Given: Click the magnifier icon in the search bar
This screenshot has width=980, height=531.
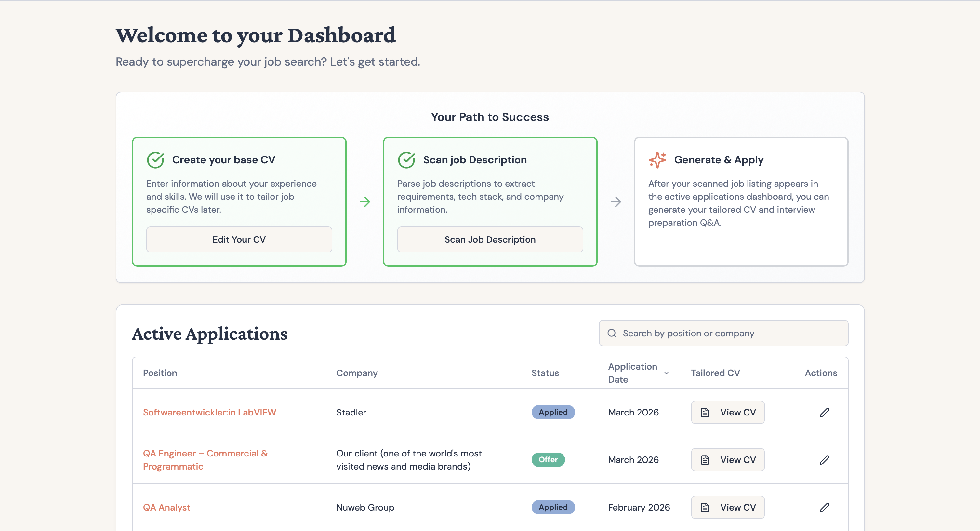Looking at the screenshot, I should pos(612,333).
